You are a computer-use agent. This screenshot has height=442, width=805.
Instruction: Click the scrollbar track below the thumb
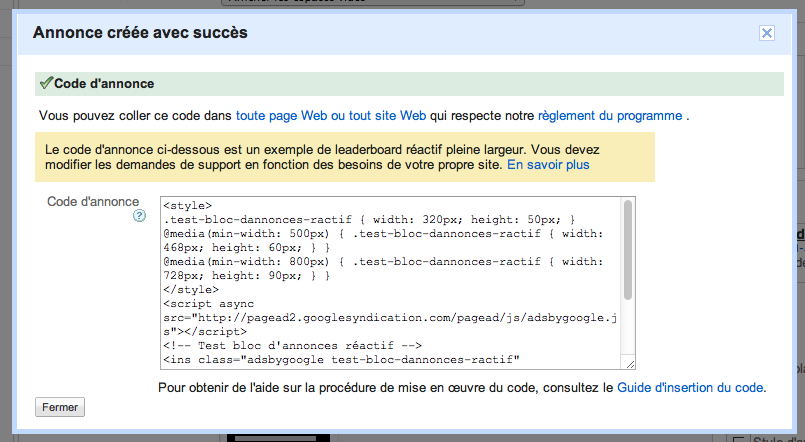[627, 325]
